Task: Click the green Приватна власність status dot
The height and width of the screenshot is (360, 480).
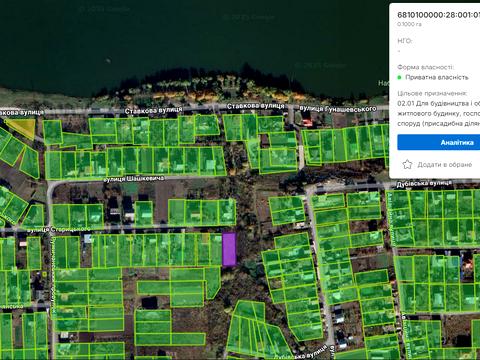Action: [399, 77]
